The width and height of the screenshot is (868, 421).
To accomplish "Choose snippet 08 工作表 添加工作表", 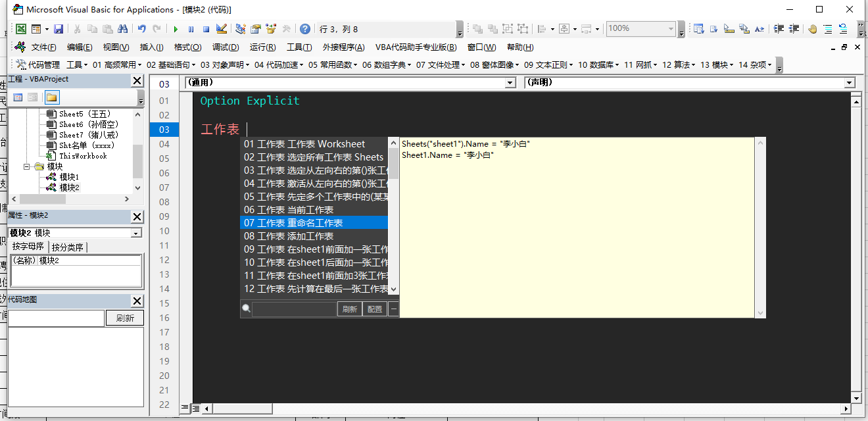I will coord(314,236).
